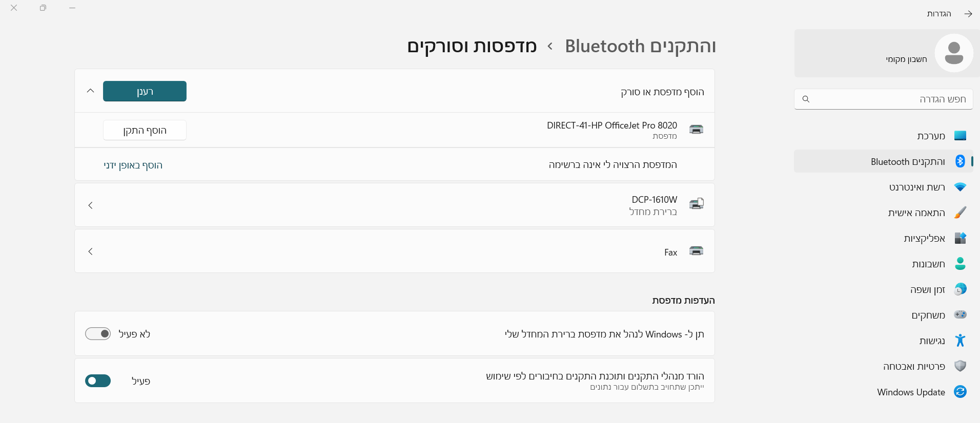Click the Refresh button

pyautogui.click(x=145, y=91)
